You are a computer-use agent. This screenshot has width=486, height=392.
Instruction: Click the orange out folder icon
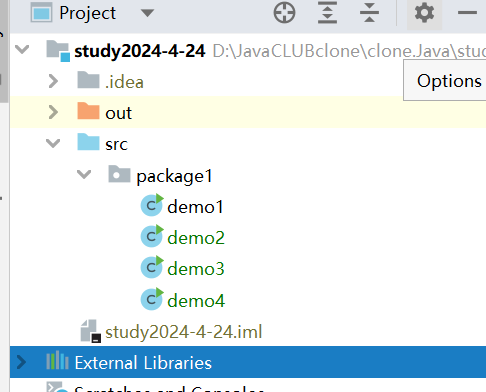click(x=88, y=111)
